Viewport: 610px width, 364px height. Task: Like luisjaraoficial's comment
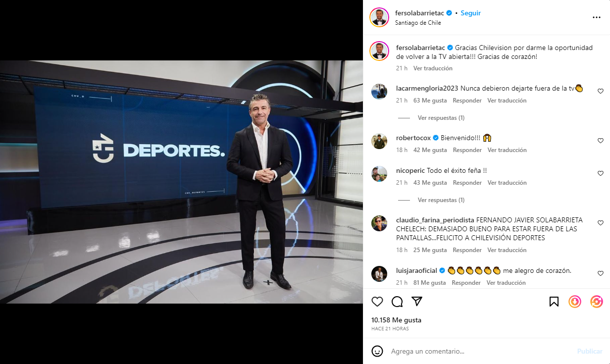pos(601,273)
